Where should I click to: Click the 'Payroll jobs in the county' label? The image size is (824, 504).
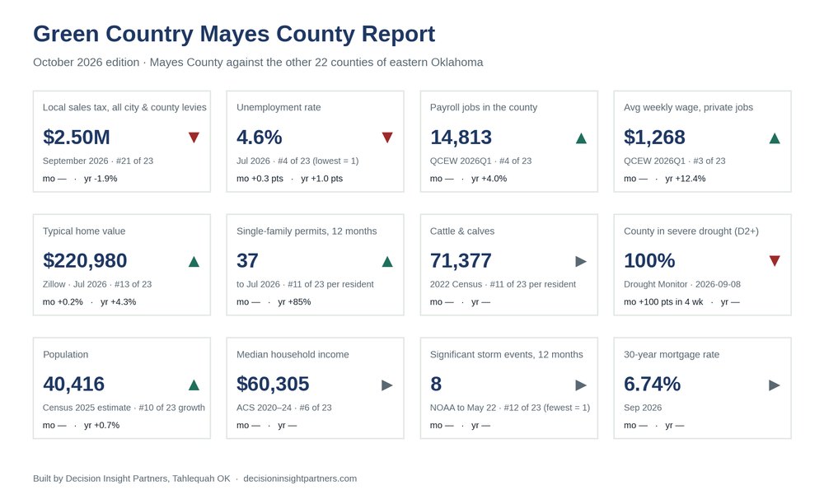pyautogui.click(x=484, y=107)
